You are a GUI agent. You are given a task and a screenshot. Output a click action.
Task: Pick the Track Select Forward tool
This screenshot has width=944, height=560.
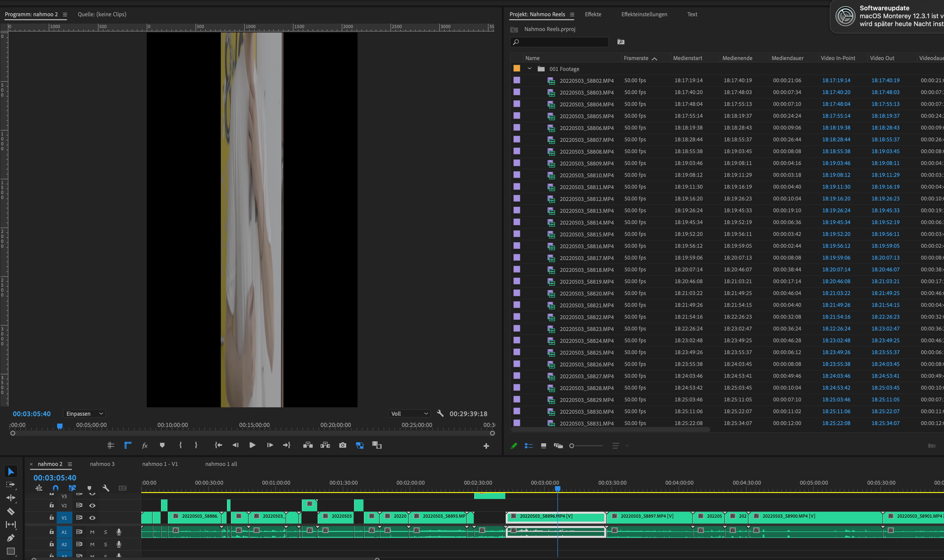click(11, 485)
